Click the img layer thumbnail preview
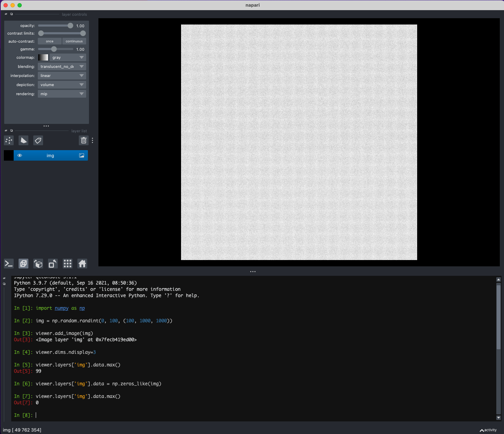 [x=8, y=155]
